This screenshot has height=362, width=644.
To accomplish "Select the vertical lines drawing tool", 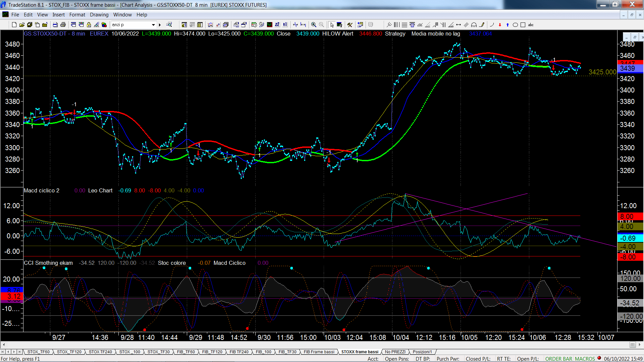I will (396, 25).
